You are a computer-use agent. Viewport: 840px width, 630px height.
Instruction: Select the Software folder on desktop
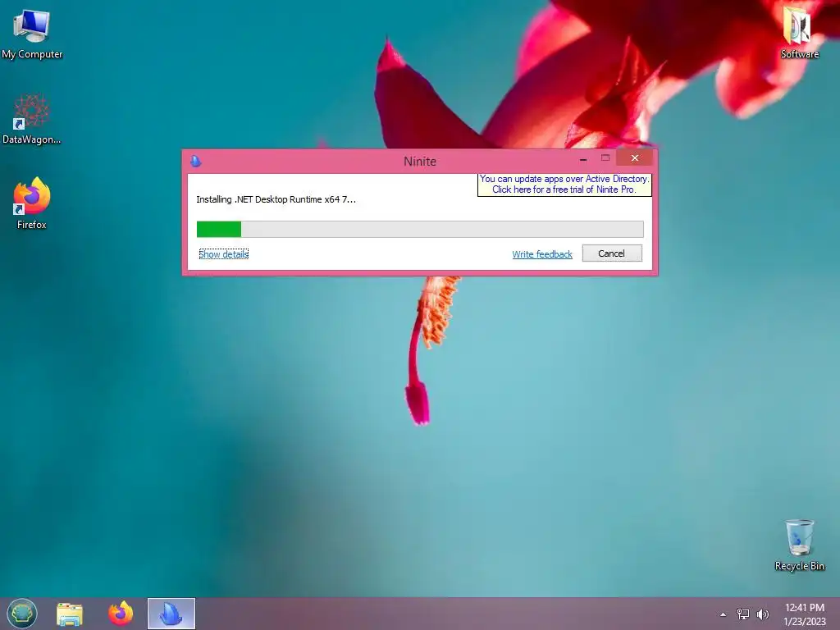(799, 34)
